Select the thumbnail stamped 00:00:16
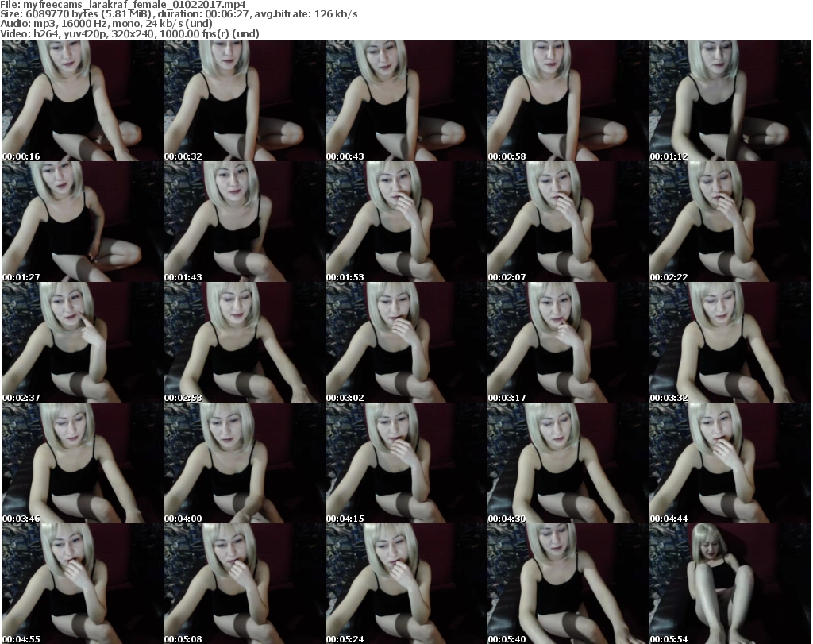The image size is (813, 644). coord(83,101)
